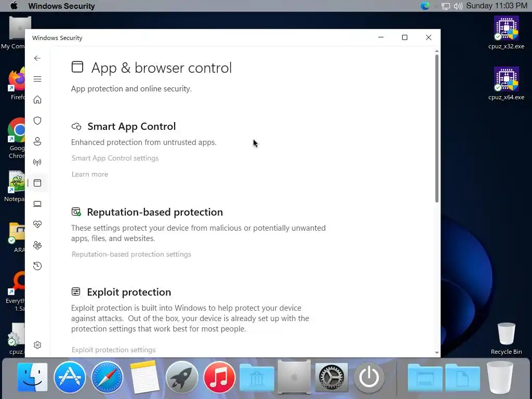The width and height of the screenshot is (532, 399).
Task: Click the Sunday 11:03 PM clock
Action: tap(497, 6)
